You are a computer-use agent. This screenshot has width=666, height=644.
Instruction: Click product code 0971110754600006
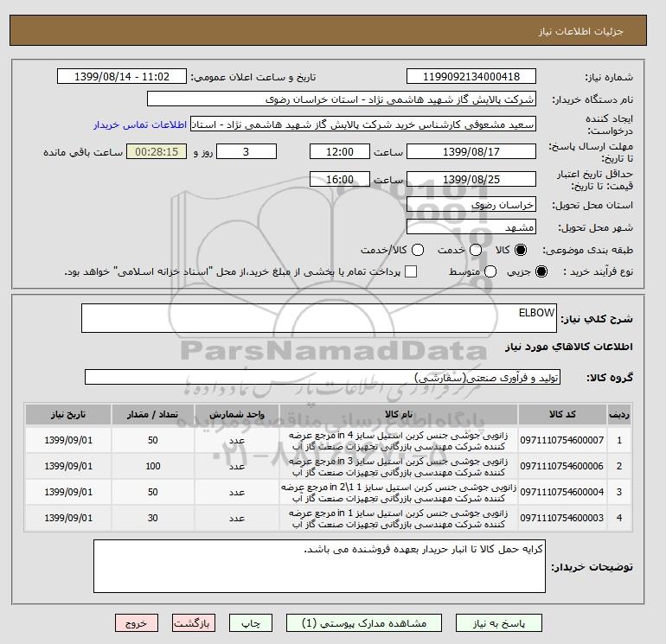(x=562, y=466)
